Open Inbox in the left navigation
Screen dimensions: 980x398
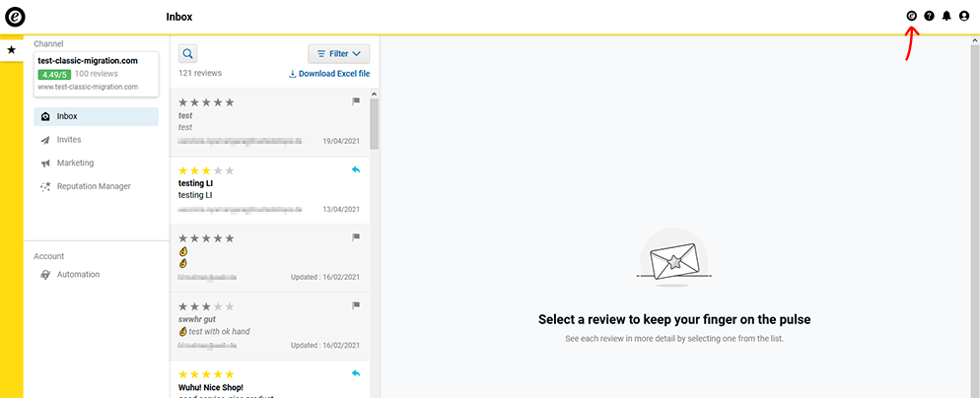96,117
